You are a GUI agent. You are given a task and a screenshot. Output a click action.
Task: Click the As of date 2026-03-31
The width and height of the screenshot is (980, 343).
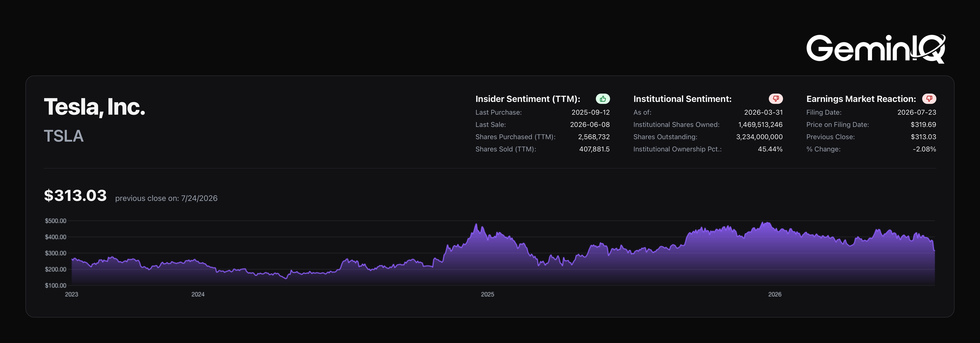point(764,113)
